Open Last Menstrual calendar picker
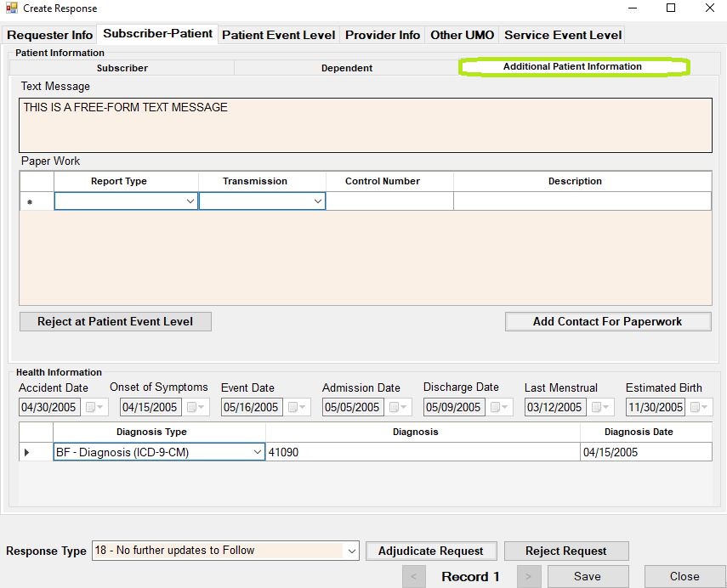The height and width of the screenshot is (588, 727). (x=600, y=407)
